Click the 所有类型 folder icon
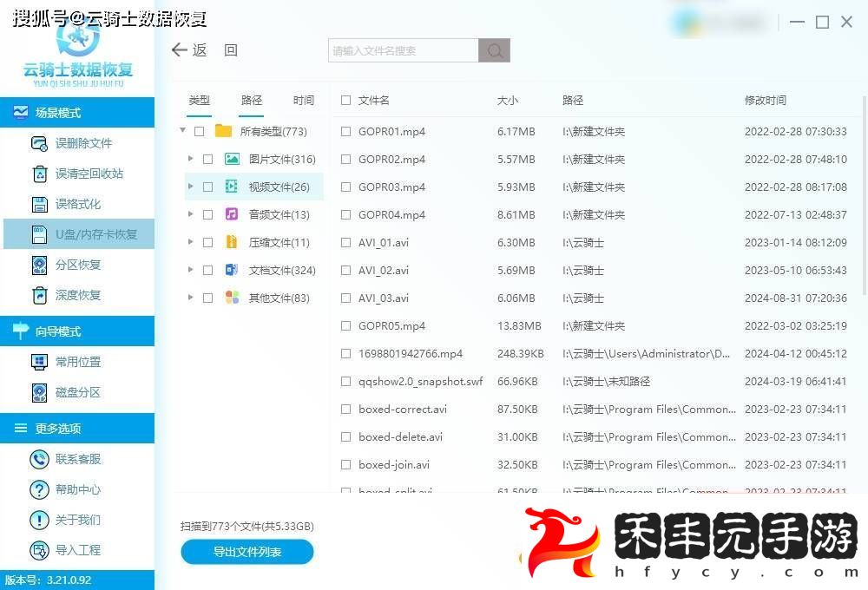The height and width of the screenshot is (590, 868). (x=223, y=131)
